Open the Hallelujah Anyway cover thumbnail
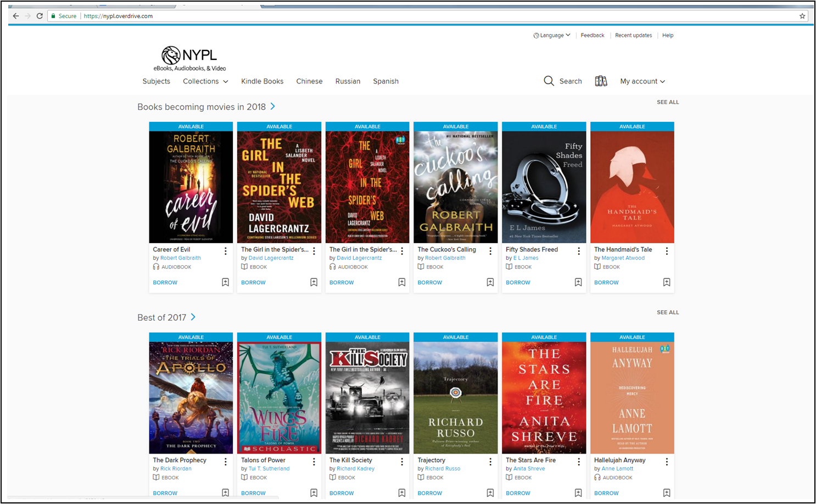This screenshot has width=816, height=504. point(632,398)
